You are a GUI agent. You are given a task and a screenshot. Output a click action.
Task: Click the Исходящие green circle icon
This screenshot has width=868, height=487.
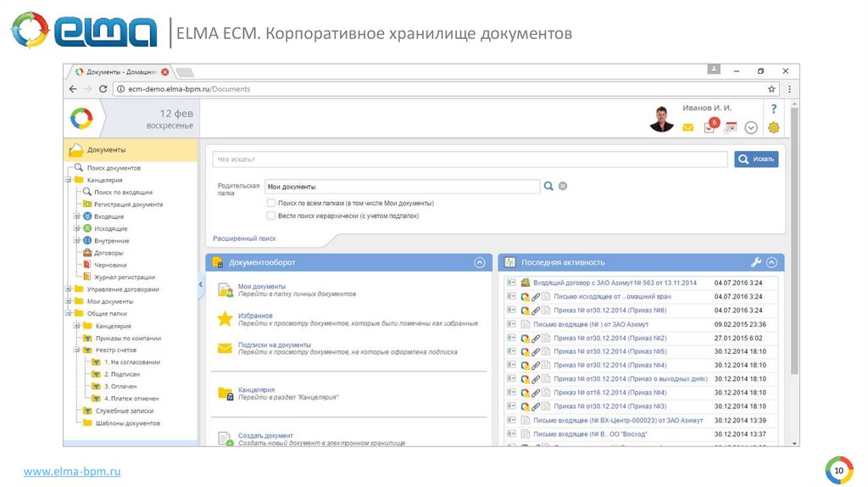click(x=87, y=228)
